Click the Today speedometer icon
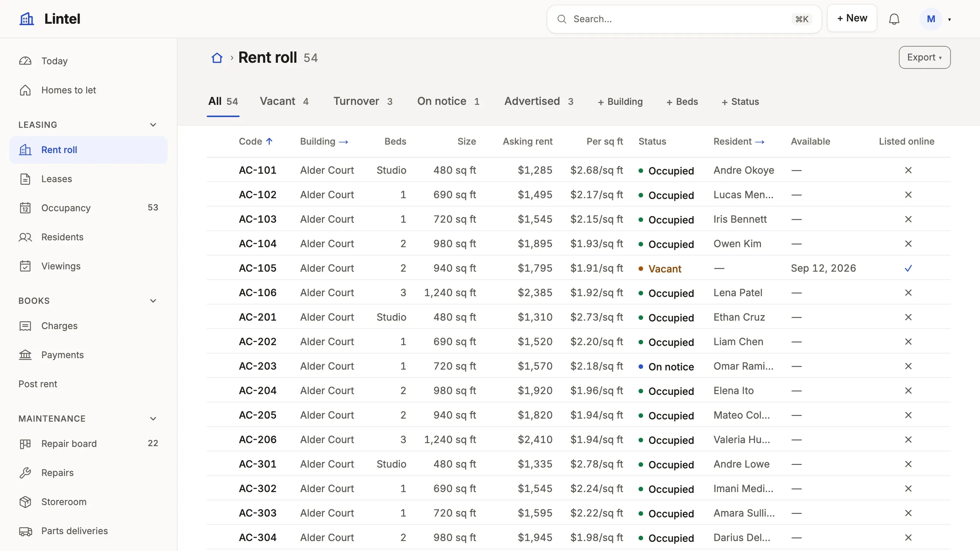The image size is (980, 551). 25,61
